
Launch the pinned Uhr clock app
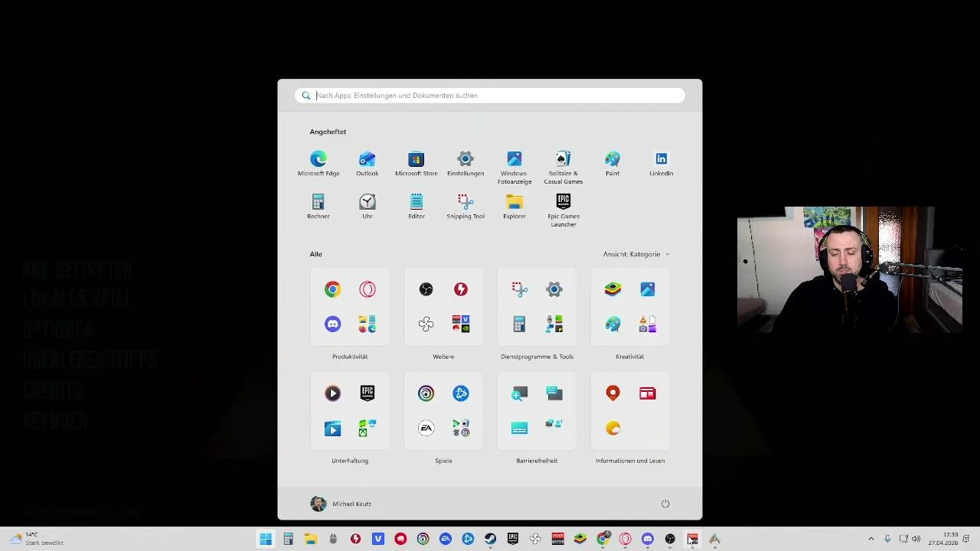(367, 207)
